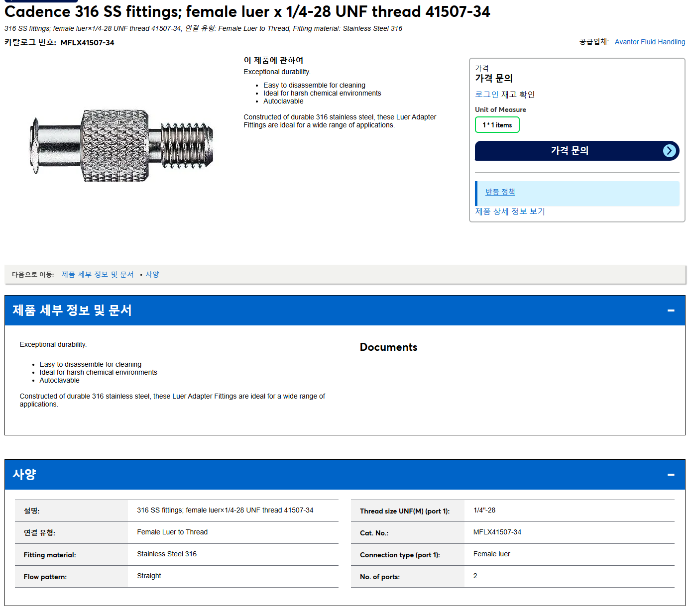
Task: Click the Straight flow pattern value
Action: pyautogui.click(x=149, y=576)
